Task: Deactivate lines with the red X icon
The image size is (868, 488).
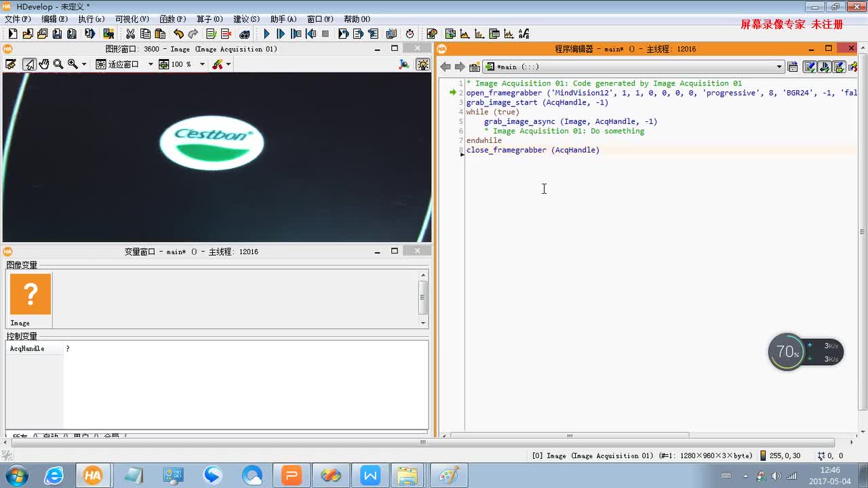Action: click(226, 34)
